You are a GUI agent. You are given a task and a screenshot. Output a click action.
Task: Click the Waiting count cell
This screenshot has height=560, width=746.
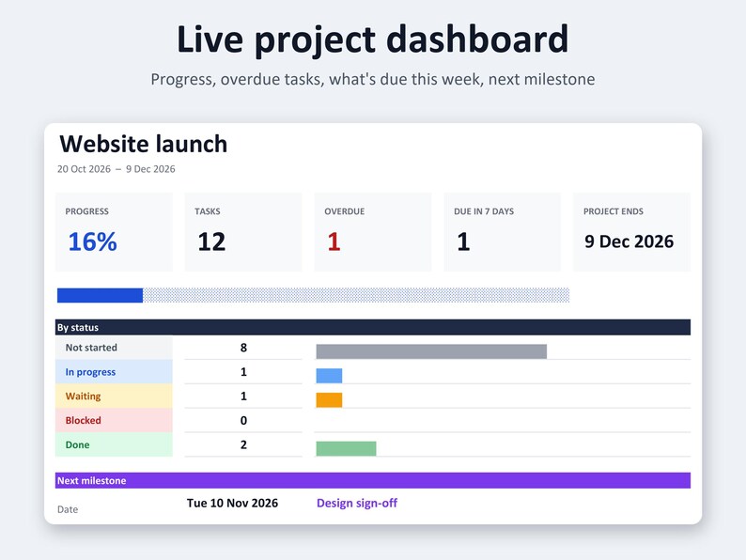click(x=243, y=397)
